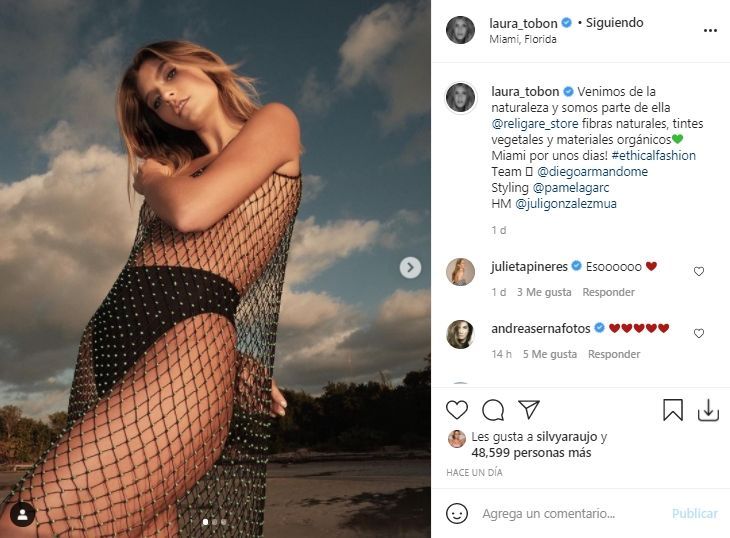Share the post via paper plane icon
The width and height of the screenshot is (730, 538).
click(529, 410)
